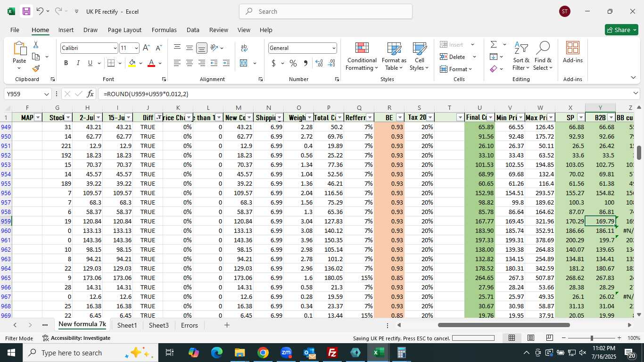This screenshot has height=362, width=644.
Task: Switch to the Sheet1 worksheet tab
Action: point(127,325)
